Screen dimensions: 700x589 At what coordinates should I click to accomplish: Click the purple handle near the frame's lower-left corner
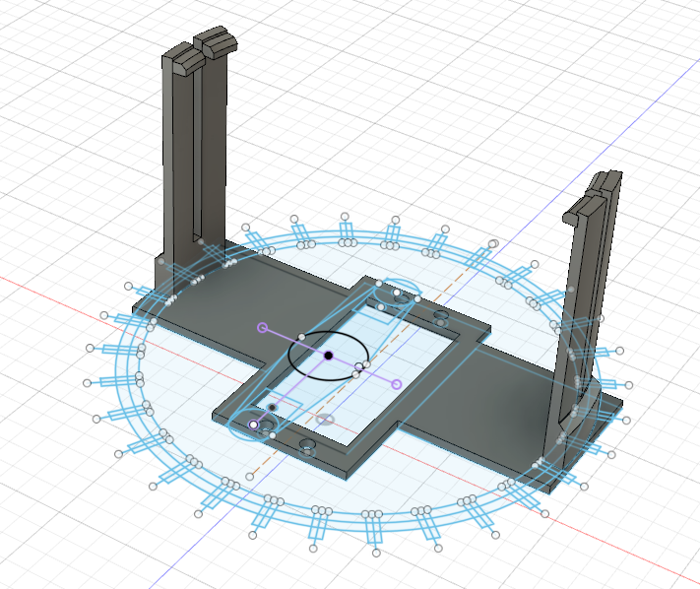click(x=254, y=425)
